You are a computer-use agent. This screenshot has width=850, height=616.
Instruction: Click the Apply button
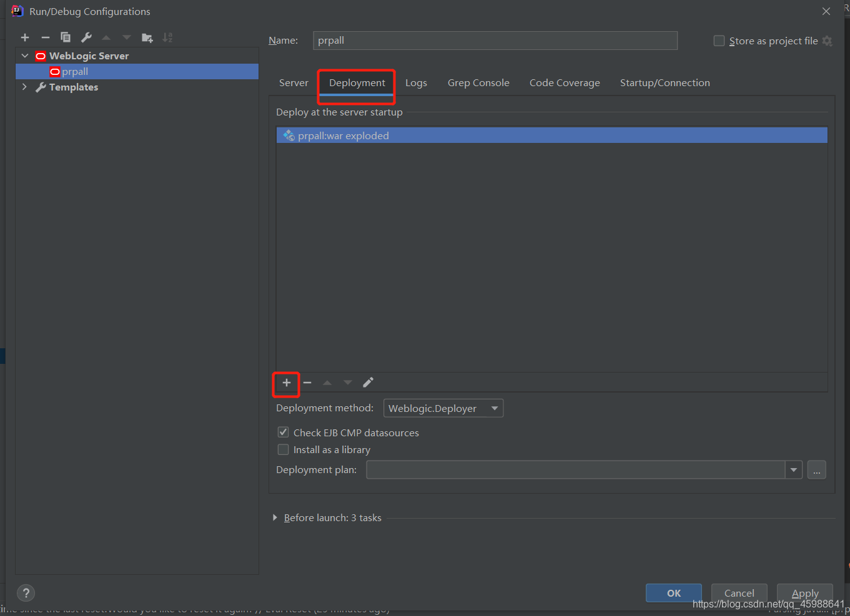coord(805,593)
